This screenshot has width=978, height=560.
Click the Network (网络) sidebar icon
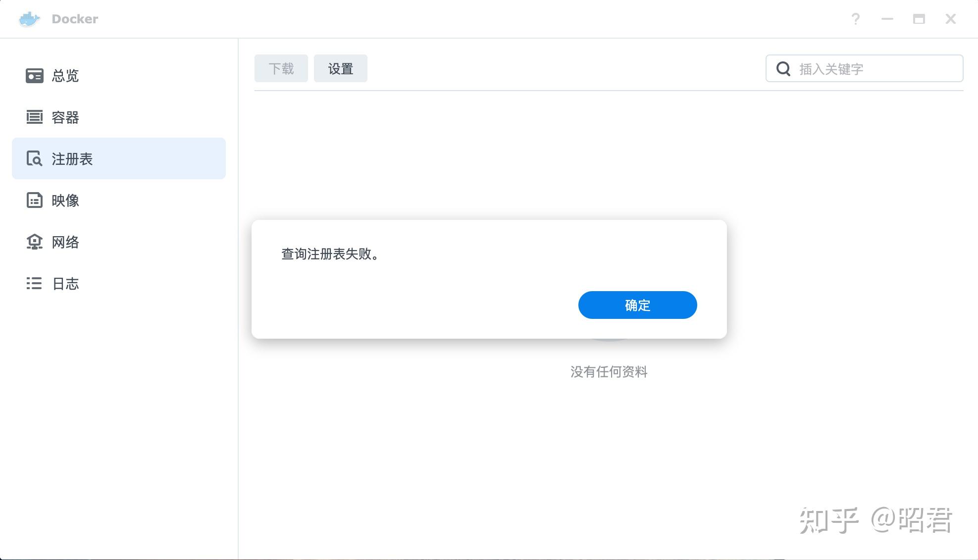pos(34,242)
